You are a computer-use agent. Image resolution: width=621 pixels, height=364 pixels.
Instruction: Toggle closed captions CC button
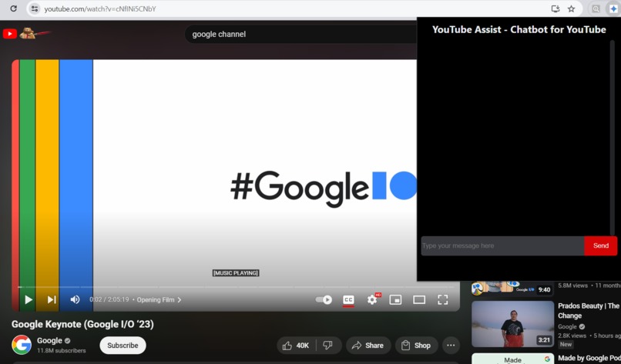pos(348,300)
